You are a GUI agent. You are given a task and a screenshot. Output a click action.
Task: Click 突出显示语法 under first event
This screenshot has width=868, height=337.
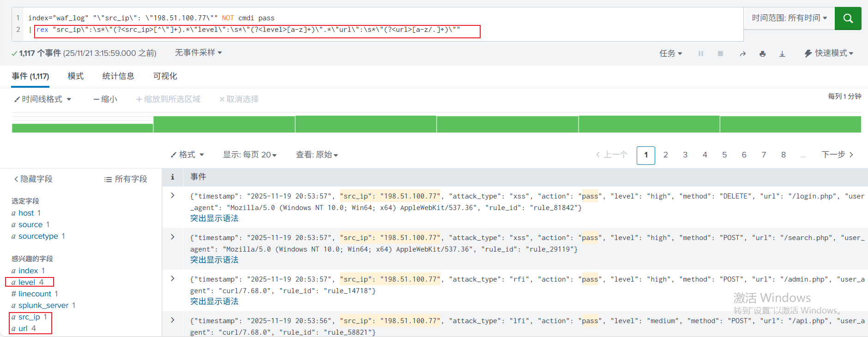click(214, 218)
